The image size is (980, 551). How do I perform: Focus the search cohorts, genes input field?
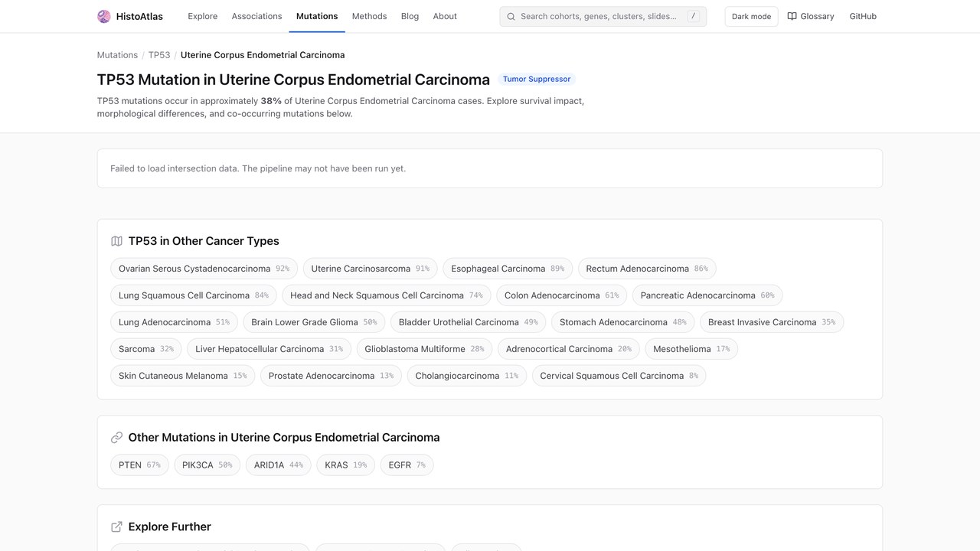[603, 16]
